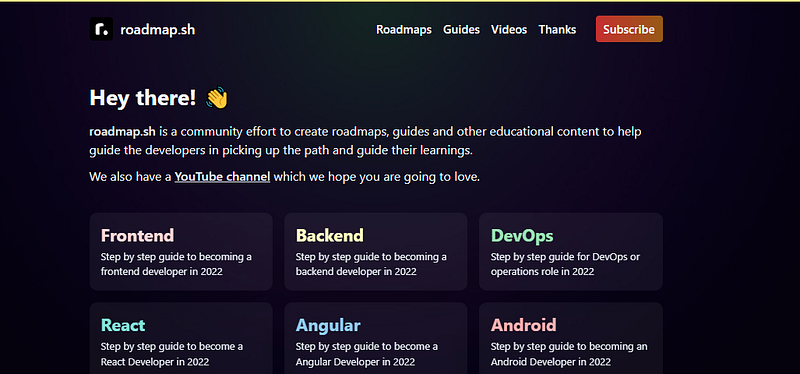Image resolution: width=800 pixels, height=374 pixels.
Task: Click the waving hand emoji
Action: (217, 97)
